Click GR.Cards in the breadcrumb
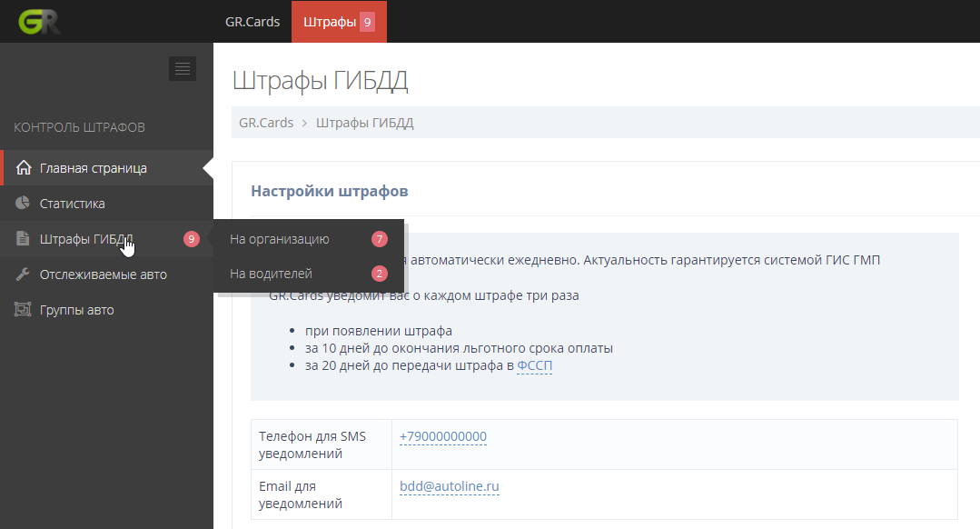Screen dimensions: 980x529 (266, 123)
